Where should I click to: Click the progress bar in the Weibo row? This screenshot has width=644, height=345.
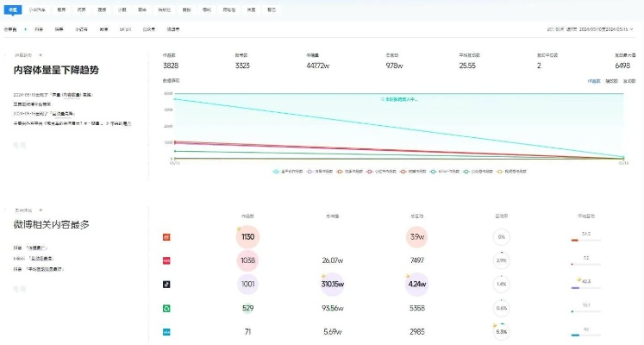tap(585, 241)
